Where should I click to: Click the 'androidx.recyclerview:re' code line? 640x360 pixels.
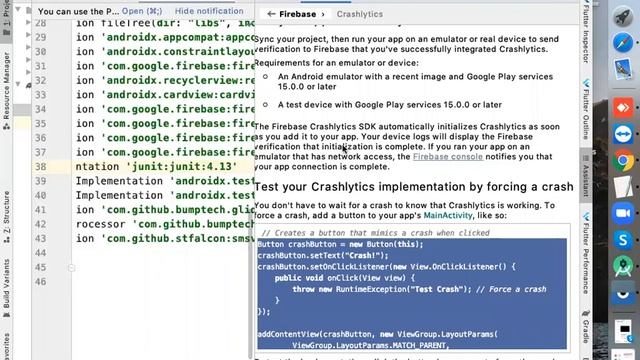165,80
